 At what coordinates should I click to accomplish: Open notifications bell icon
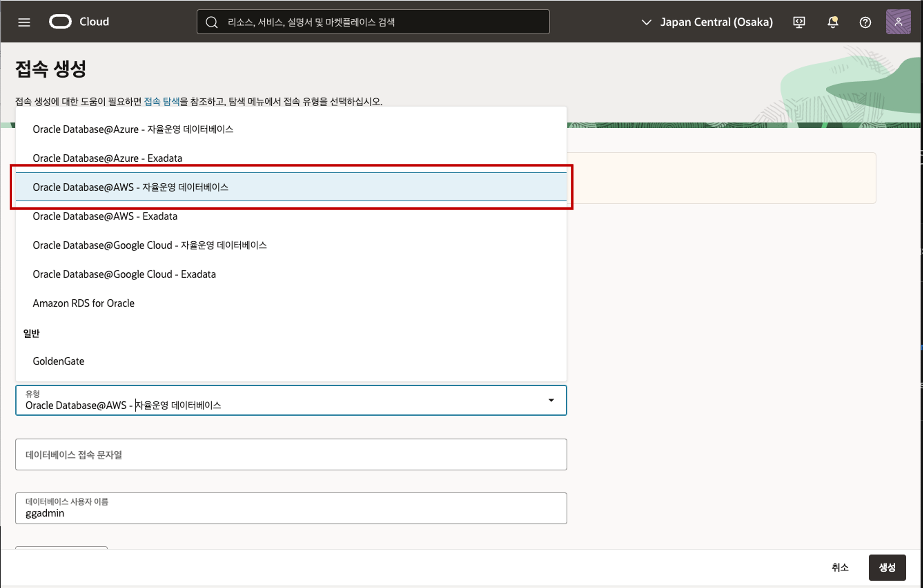(832, 22)
